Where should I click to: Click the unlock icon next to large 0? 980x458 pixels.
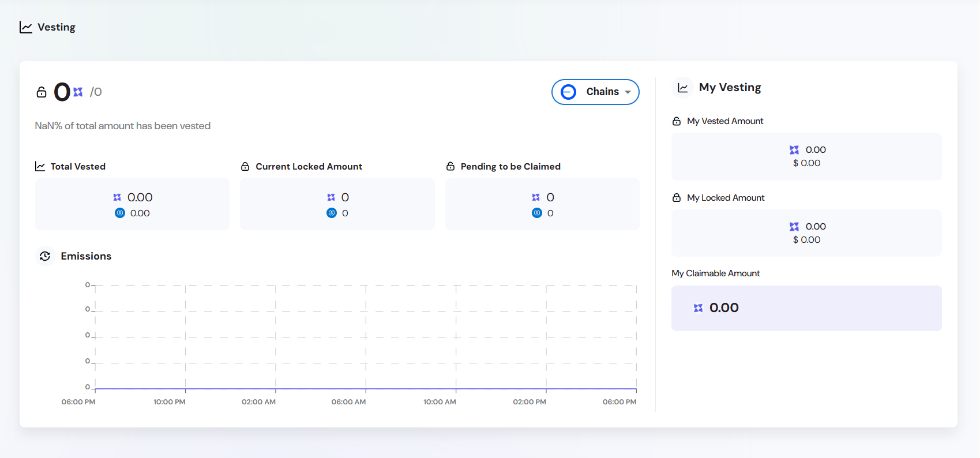[x=42, y=92]
